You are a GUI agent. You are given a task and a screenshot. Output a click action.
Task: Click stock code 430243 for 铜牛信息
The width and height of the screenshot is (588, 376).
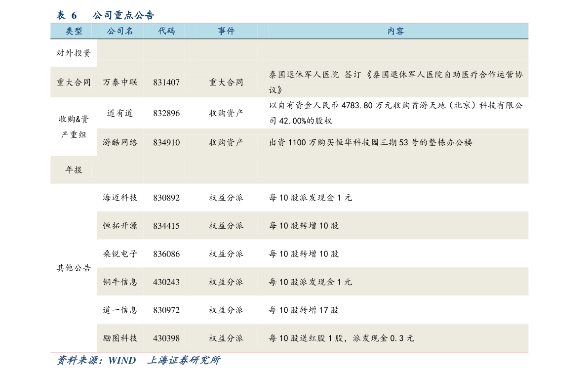(166, 282)
